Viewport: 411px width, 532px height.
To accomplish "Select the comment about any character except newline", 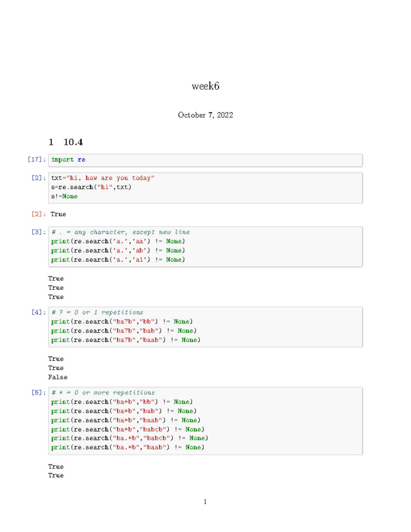I will coord(121,232).
